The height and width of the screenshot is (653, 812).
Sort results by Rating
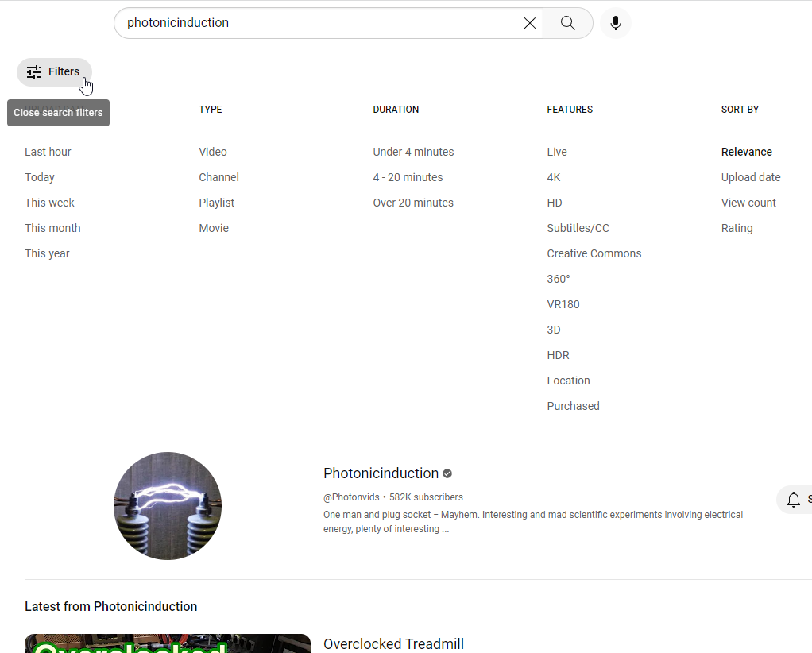[737, 228]
